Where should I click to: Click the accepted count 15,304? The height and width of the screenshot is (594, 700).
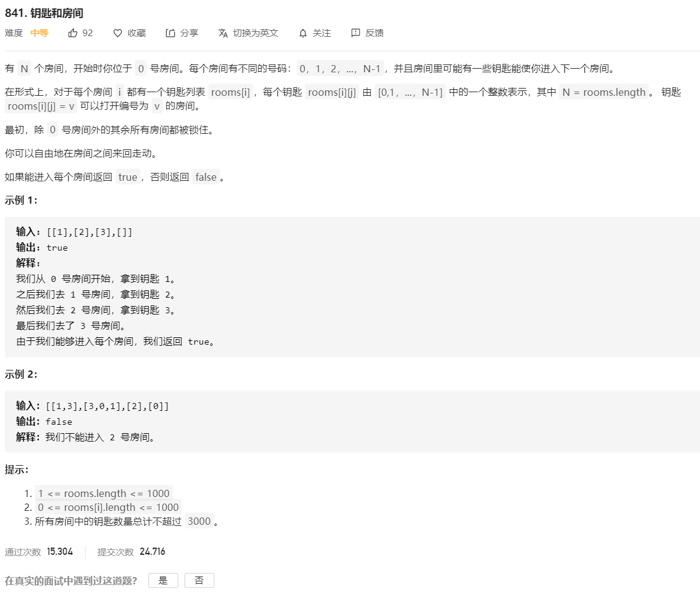coord(60,552)
